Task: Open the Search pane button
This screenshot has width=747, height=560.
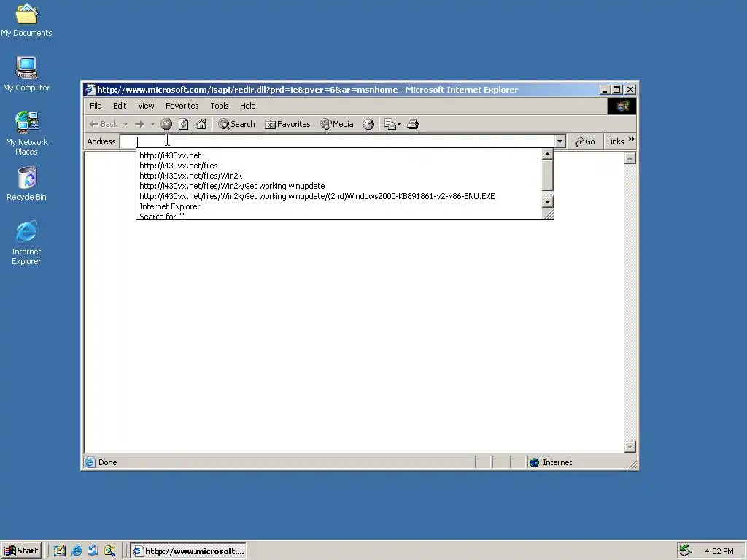Action: click(237, 124)
